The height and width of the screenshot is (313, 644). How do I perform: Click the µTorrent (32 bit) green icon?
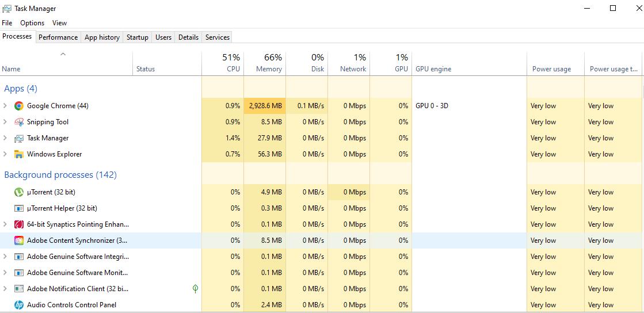click(x=19, y=192)
